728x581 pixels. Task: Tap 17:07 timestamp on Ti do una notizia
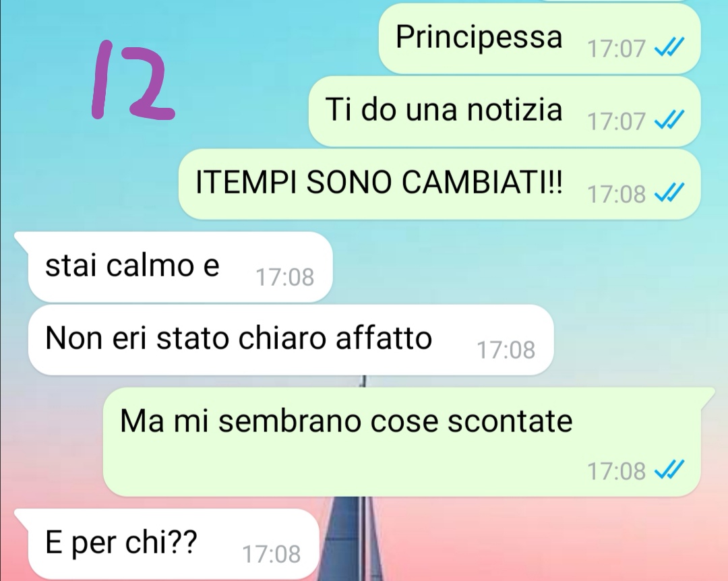pyautogui.click(x=616, y=121)
